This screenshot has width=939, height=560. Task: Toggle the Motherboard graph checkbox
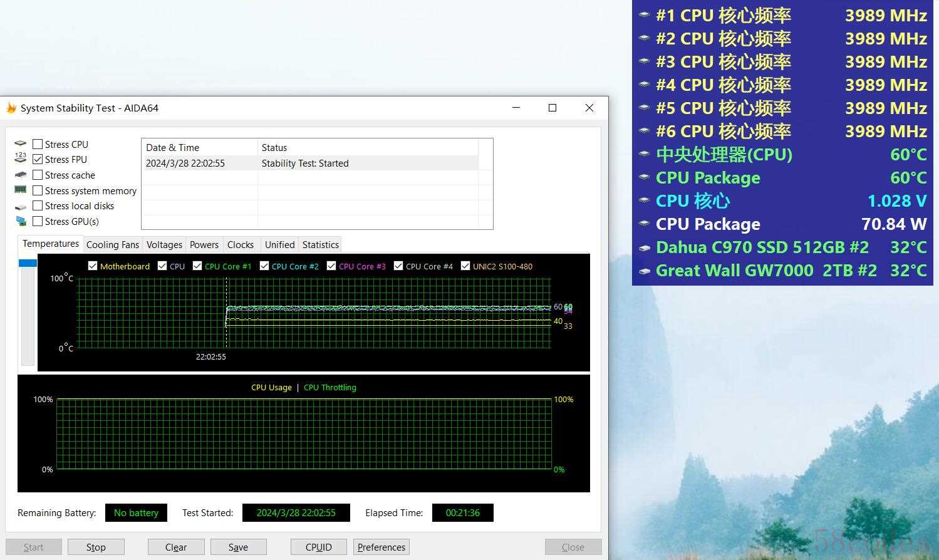pyautogui.click(x=93, y=266)
